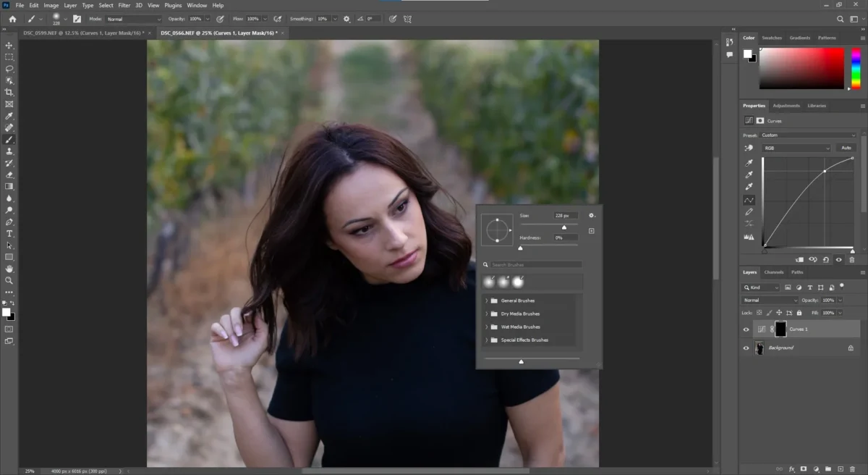Open the Plugins menu
The width and height of the screenshot is (868, 475).
pos(173,5)
